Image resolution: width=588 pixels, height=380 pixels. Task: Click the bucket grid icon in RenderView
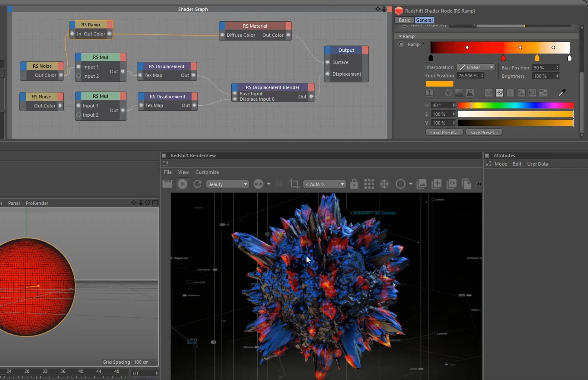(369, 184)
